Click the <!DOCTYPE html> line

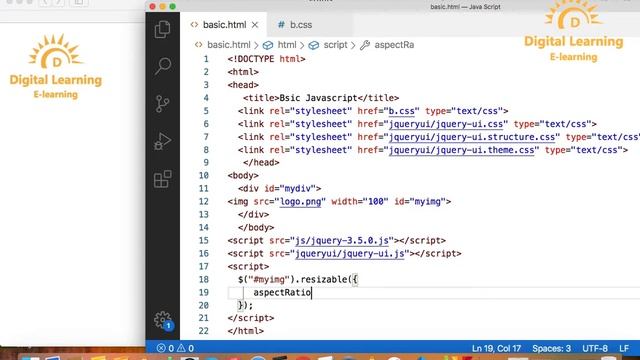pos(267,59)
